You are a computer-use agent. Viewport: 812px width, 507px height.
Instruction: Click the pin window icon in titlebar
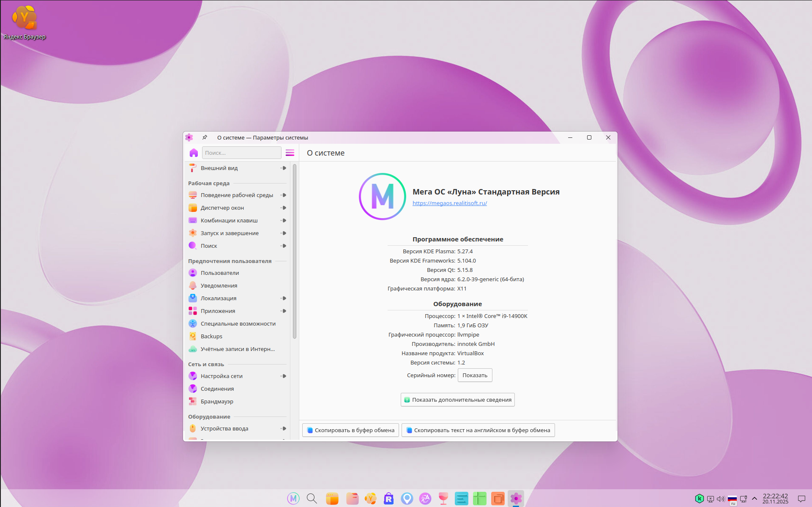click(x=205, y=137)
